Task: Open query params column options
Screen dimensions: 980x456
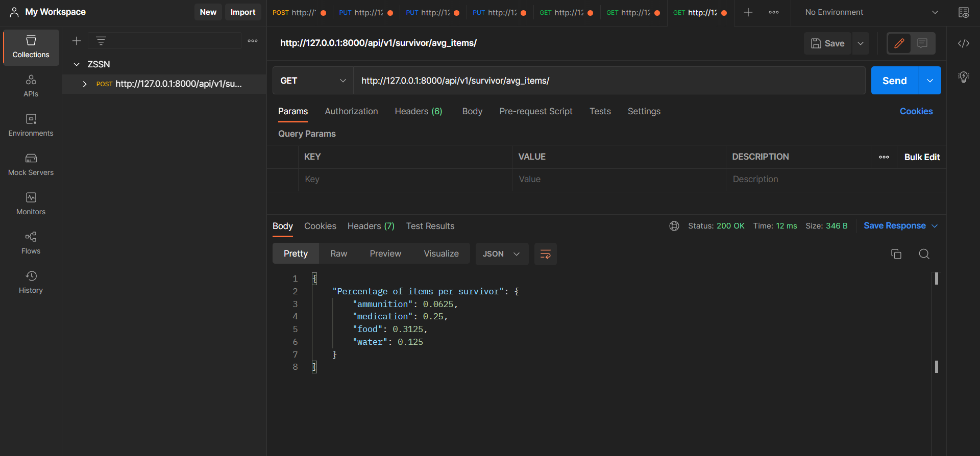Action: 884,157
